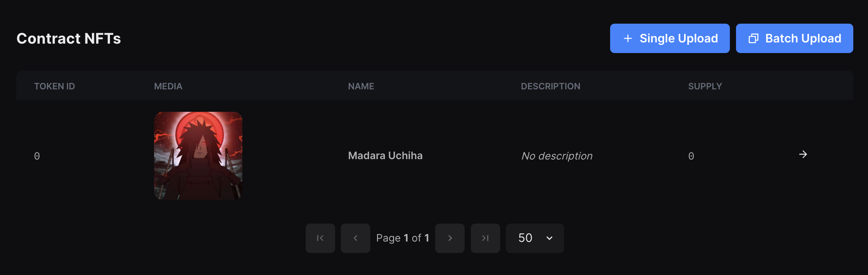
Task: Open the Madara Uchiha media thumbnail
Action: [198, 155]
